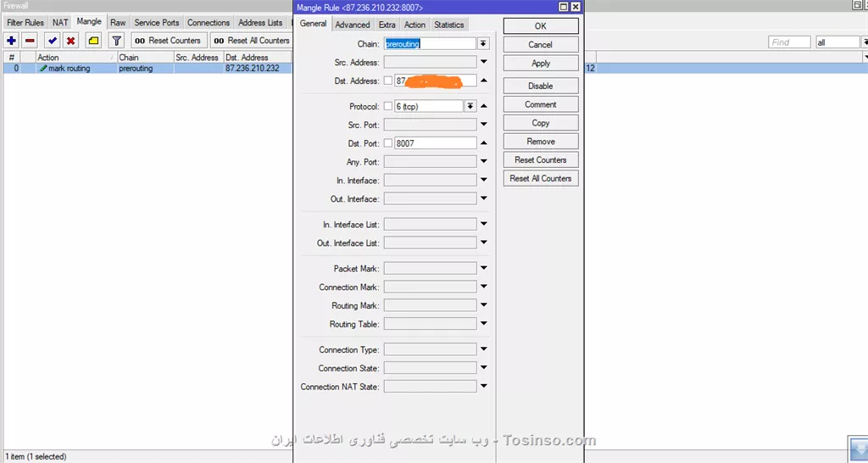This screenshot has height=463, width=868.
Task: Expand the Out. Interface field
Action: click(484, 198)
